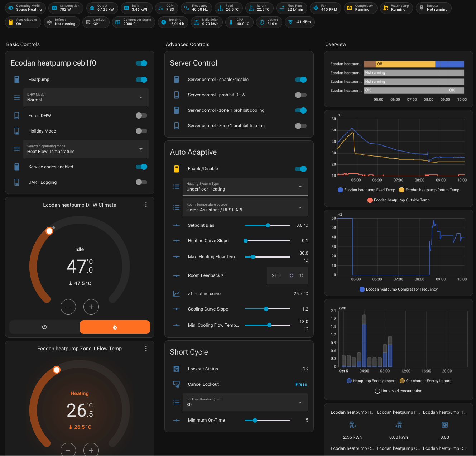
Task: Click the Wi-Fi signal -41 dBm chip
Action: point(290,22)
